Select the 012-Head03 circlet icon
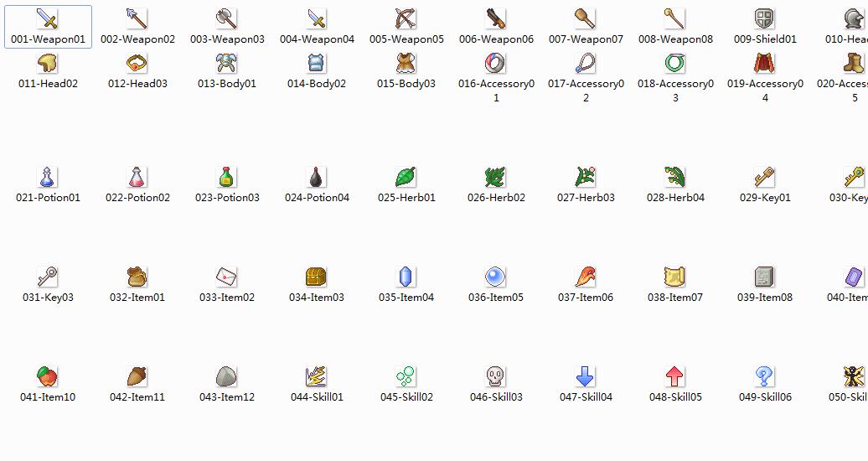 coord(137,64)
